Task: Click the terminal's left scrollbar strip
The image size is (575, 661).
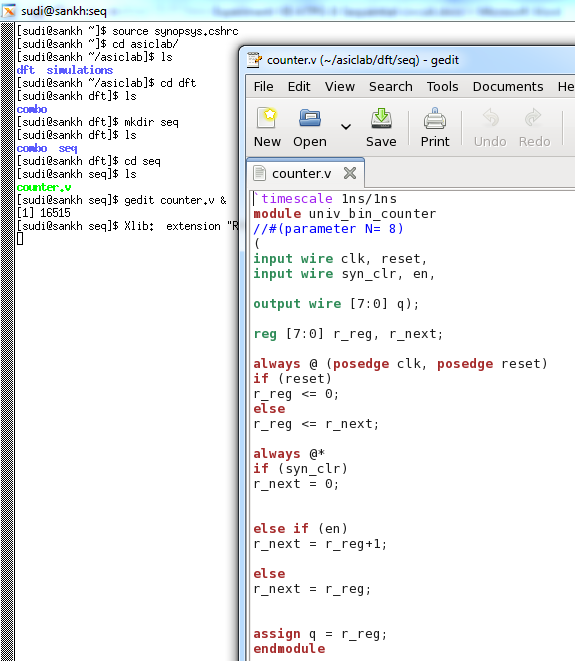Action: (7, 341)
